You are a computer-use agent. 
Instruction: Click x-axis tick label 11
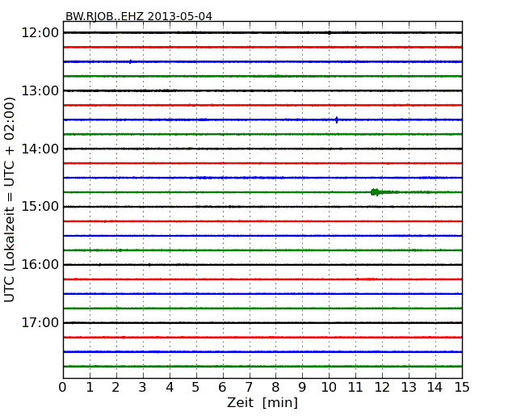click(355, 387)
